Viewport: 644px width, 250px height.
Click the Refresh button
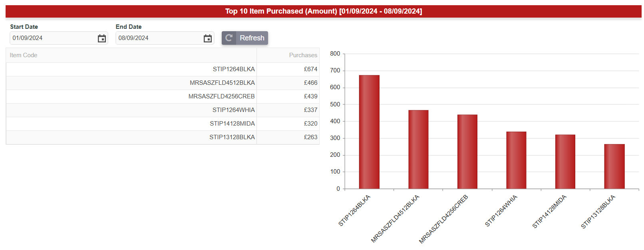point(245,38)
